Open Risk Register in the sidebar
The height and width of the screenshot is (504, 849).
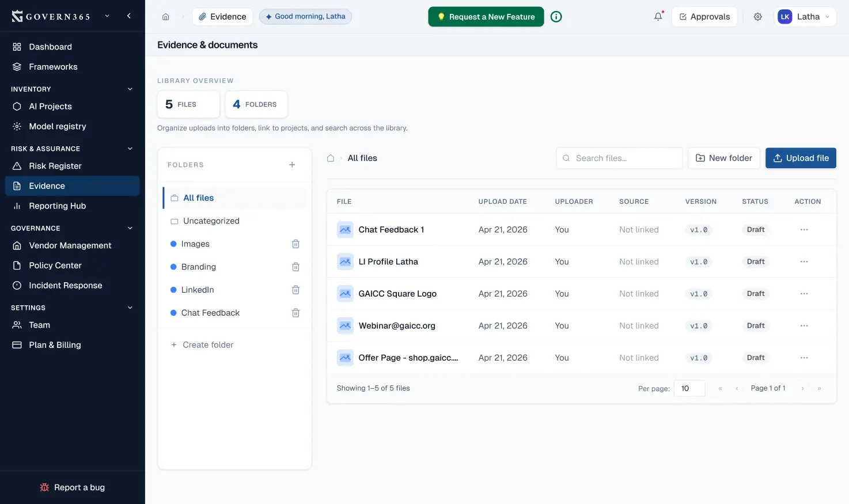(x=55, y=166)
